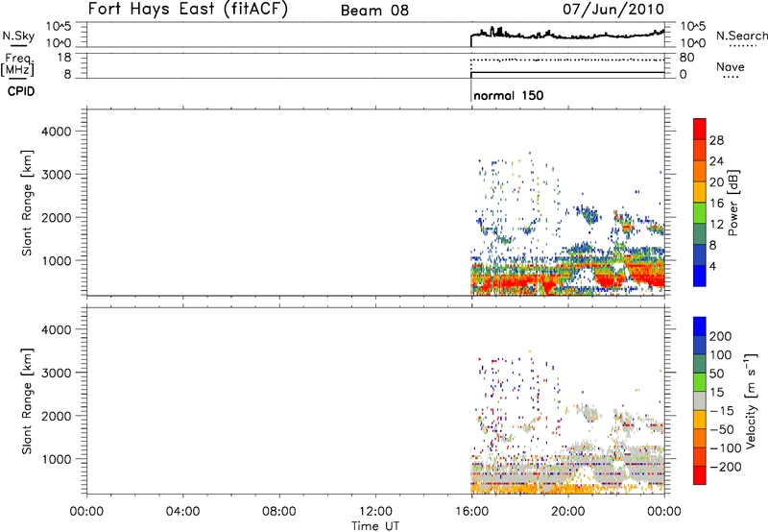Screen dimensions: 768x532
Task: Click the 'Fort Hays East (fitACF)' title
Action: pos(188,9)
